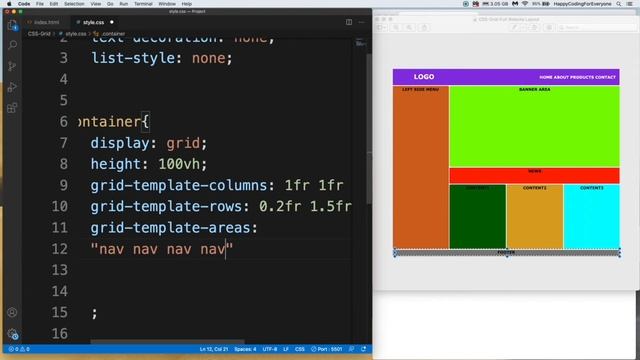Viewport: 640px width, 360px height.
Task: Select the style.css editor tab
Action: (x=93, y=22)
